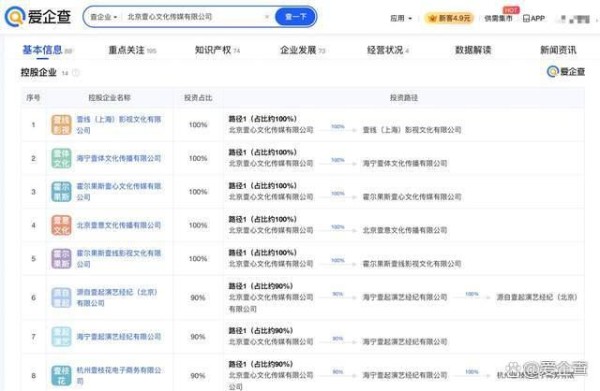Open the row 3 霍尔果斯 文化传媒 company link
Viewport: 600px width, 391px height.
(x=119, y=192)
